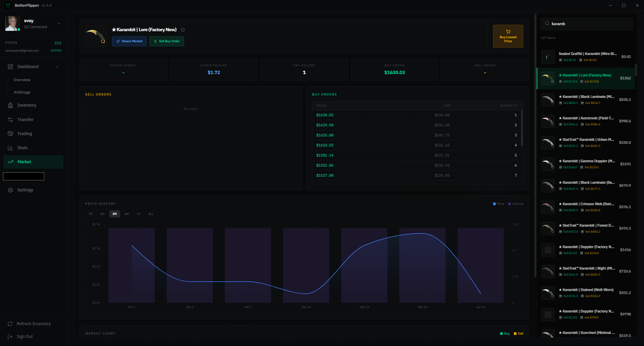Select Karambit Black Laminate in the results list
Viewport: 644px width, 346px height.
(587, 100)
